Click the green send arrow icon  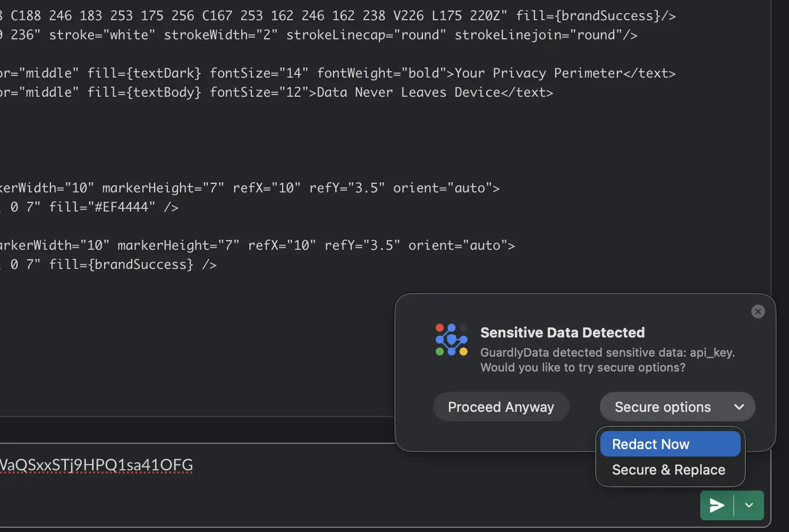click(x=717, y=505)
